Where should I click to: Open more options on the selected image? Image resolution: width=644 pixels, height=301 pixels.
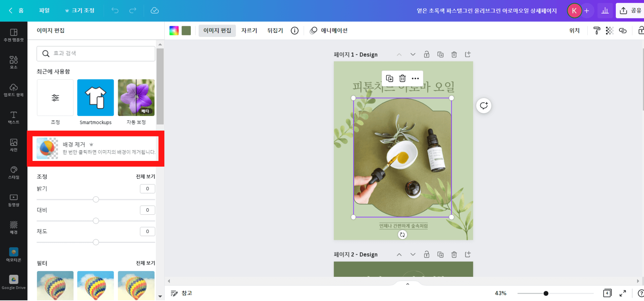[x=415, y=79]
